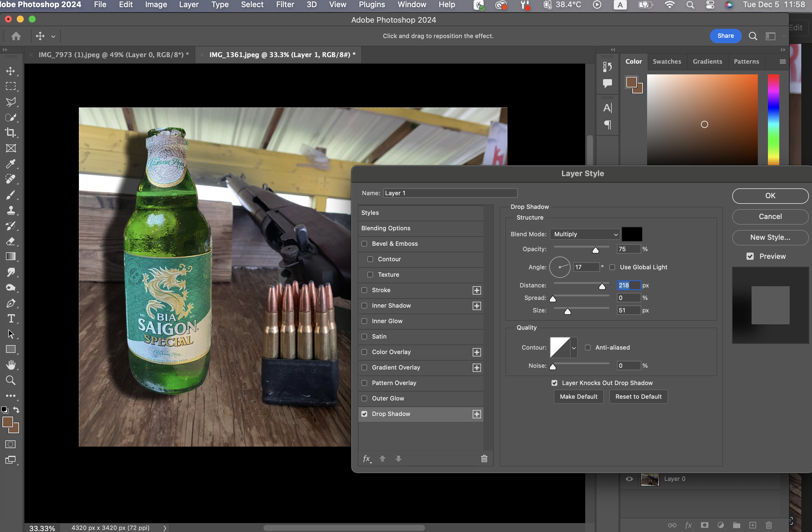Check Use Global Light option
Image resolution: width=812 pixels, height=532 pixels.
tap(612, 267)
